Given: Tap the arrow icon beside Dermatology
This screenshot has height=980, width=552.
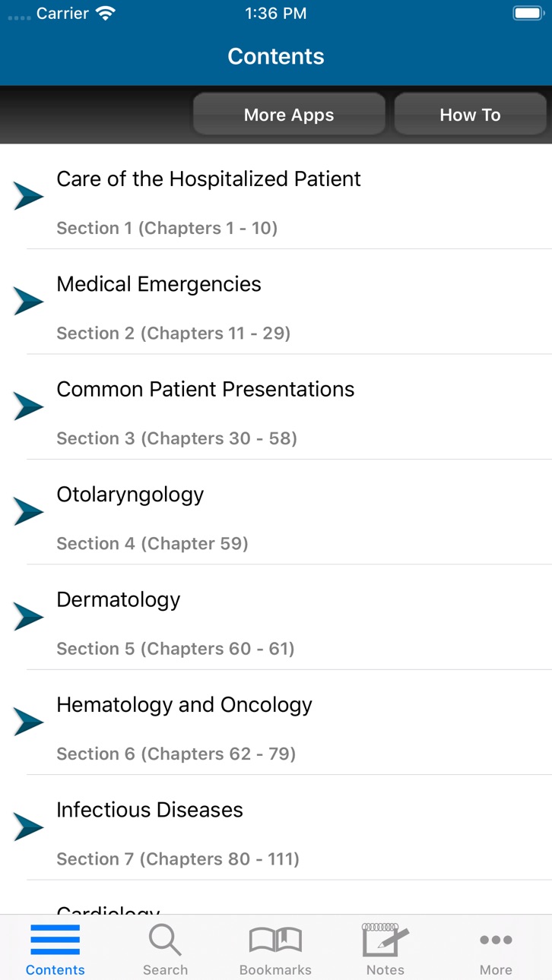Looking at the screenshot, I should click(x=29, y=617).
